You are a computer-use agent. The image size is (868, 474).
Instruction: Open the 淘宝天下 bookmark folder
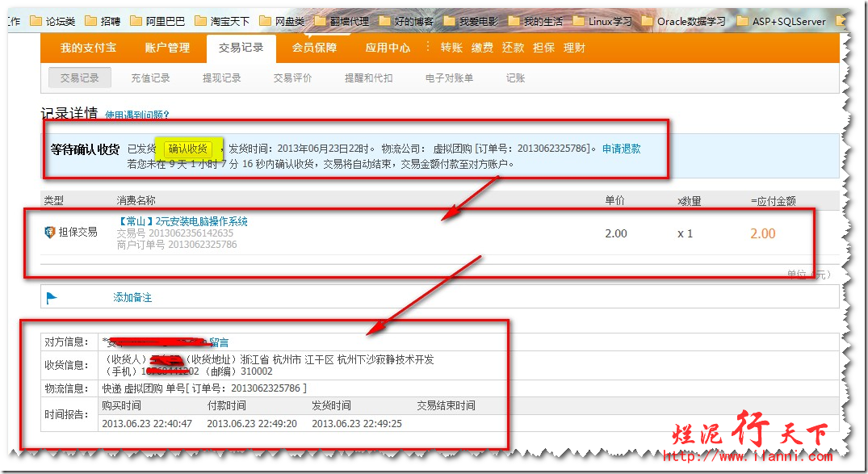click(223, 21)
